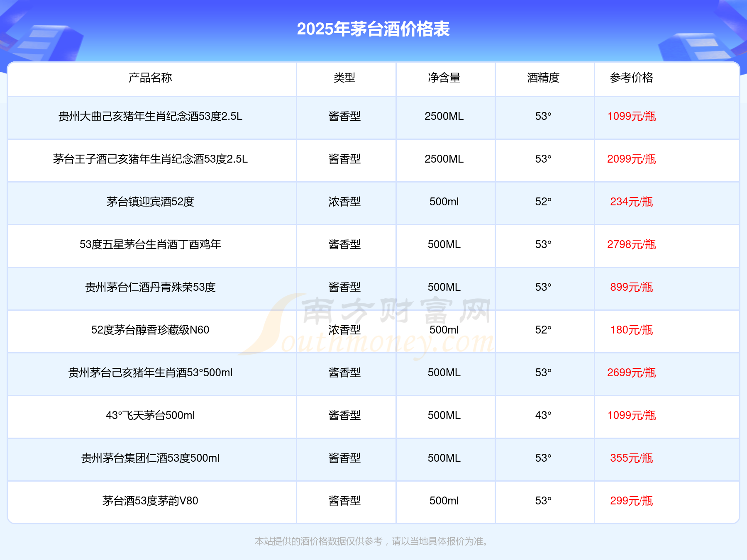Click 52° in 茅台镇迎宾酒 row
Image resolution: width=747 pixels, height=560 pixels.
point(543,202)
